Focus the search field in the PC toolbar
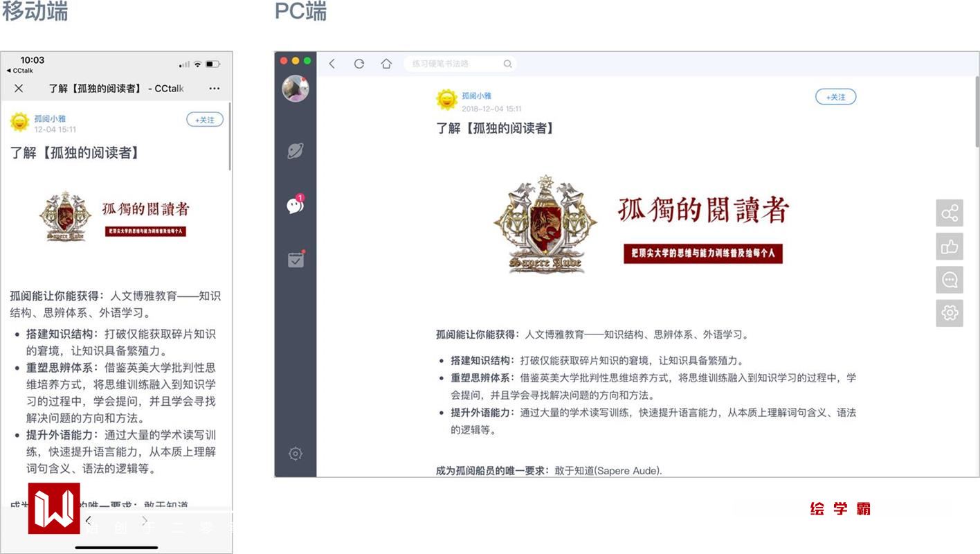This screenshot has width=980, height=554. (460, 64)
